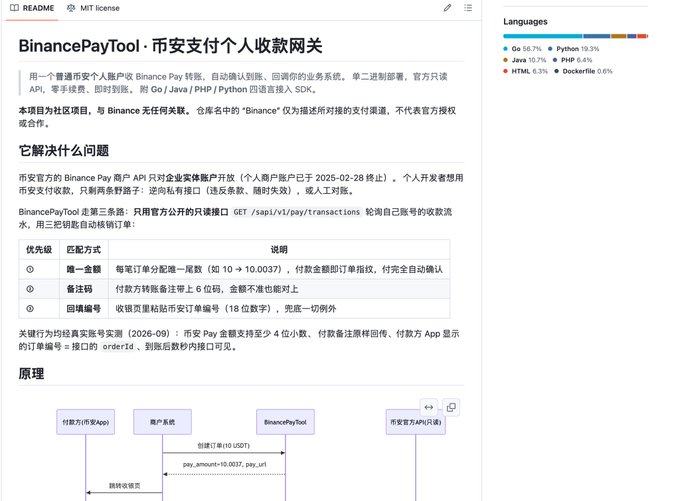Click the 唯一金额 table cell
680x501 pixels.
coord(84,269)
